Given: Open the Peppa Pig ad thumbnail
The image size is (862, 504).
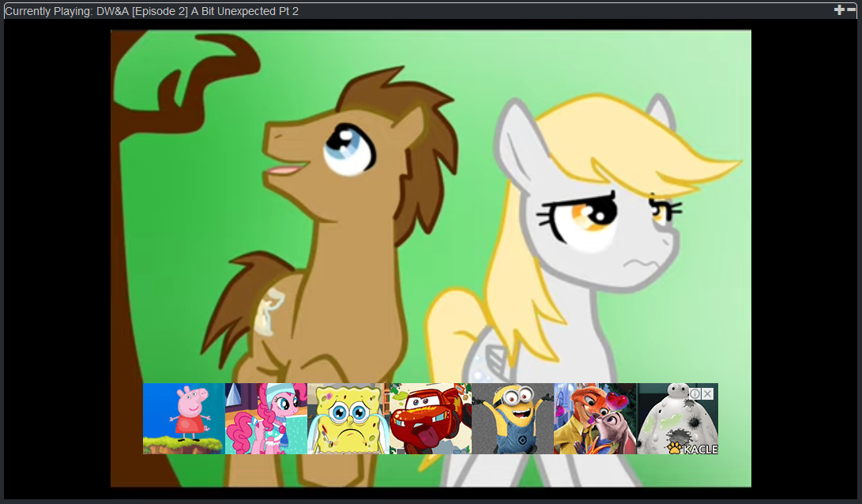Looking at the screenshot, I should pos(183,419).
